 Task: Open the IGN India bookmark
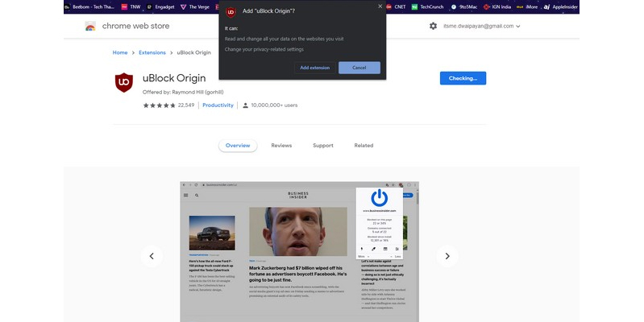497,6
